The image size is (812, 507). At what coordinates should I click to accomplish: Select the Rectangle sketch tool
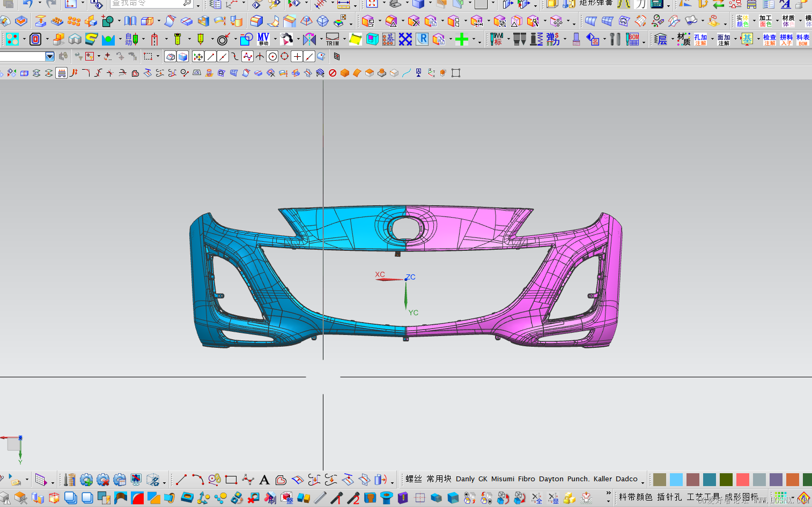231,480
